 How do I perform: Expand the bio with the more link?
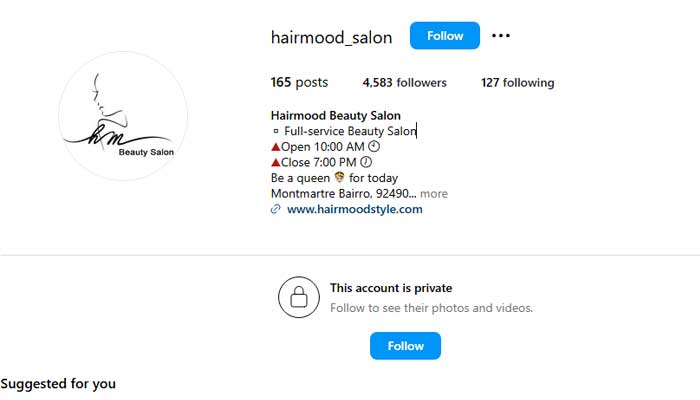[x=433, y=194]
